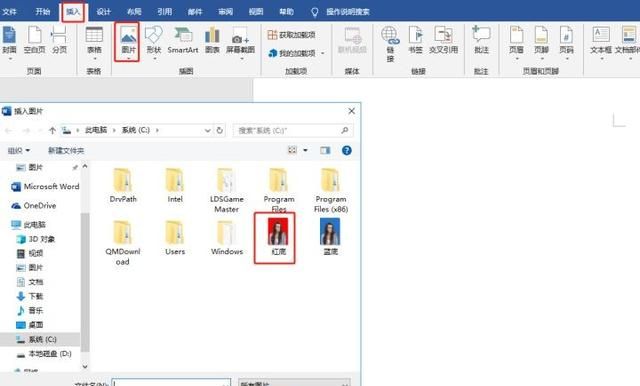Screen dimensions: 640x386
Task: Open the change view options dropdown arrow
Action: click(305, 151)
